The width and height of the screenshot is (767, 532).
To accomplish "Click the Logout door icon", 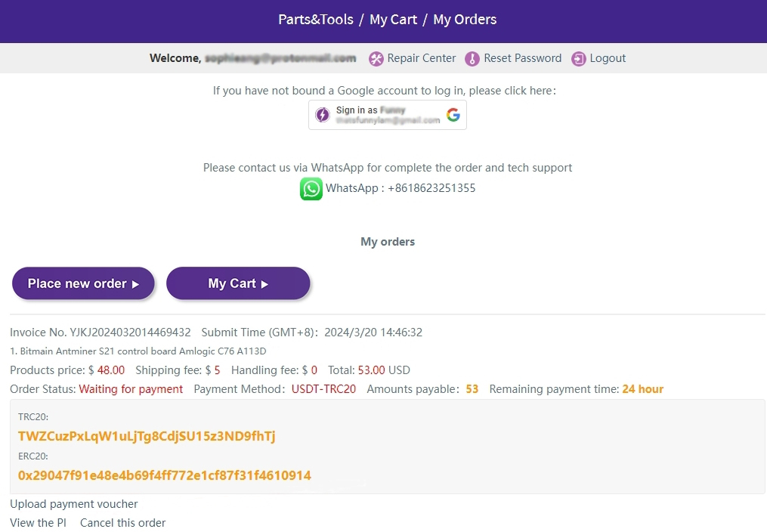I will click(x=579, y=59).
